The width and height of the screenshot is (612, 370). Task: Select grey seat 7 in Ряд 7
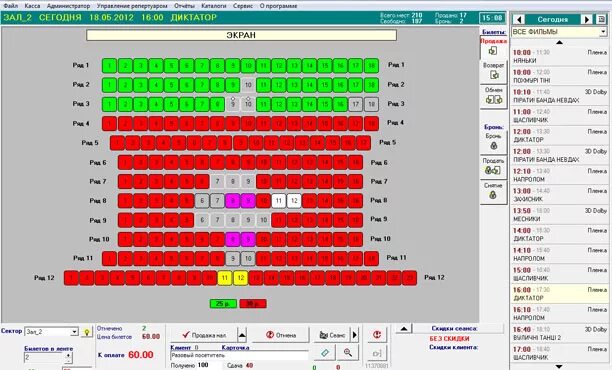[217, 181]
